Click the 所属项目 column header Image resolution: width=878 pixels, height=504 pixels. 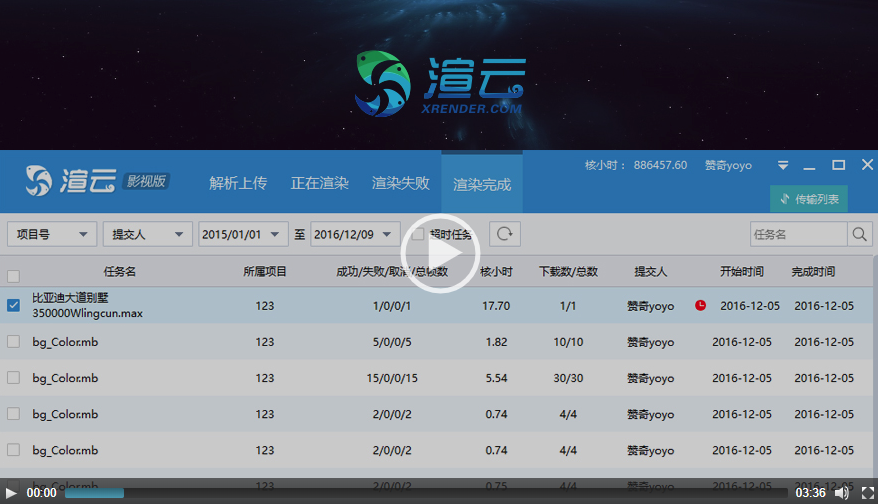(265, 272)
